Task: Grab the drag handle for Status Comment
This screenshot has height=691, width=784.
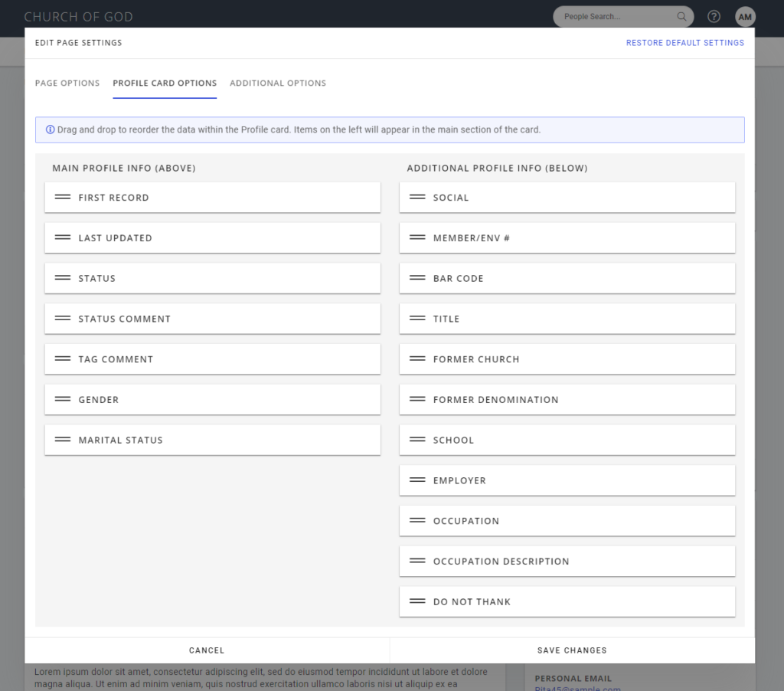Action: [63, 318]
